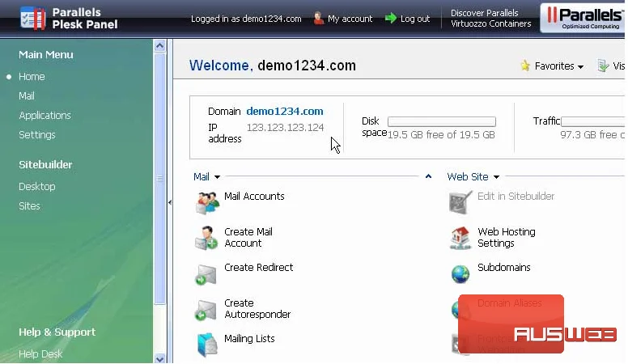Click the Favorites star icon

tap(525, 66)
